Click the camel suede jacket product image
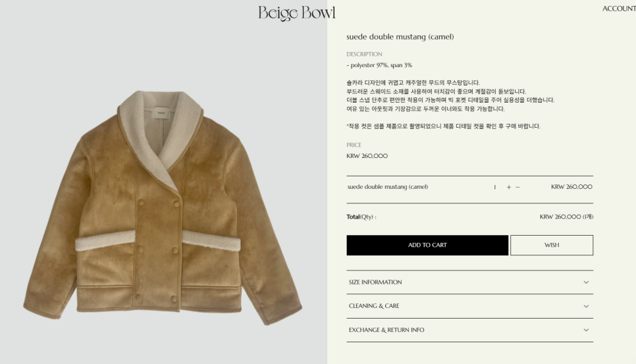This screenshot has width=636, height=364. [163, 207]
